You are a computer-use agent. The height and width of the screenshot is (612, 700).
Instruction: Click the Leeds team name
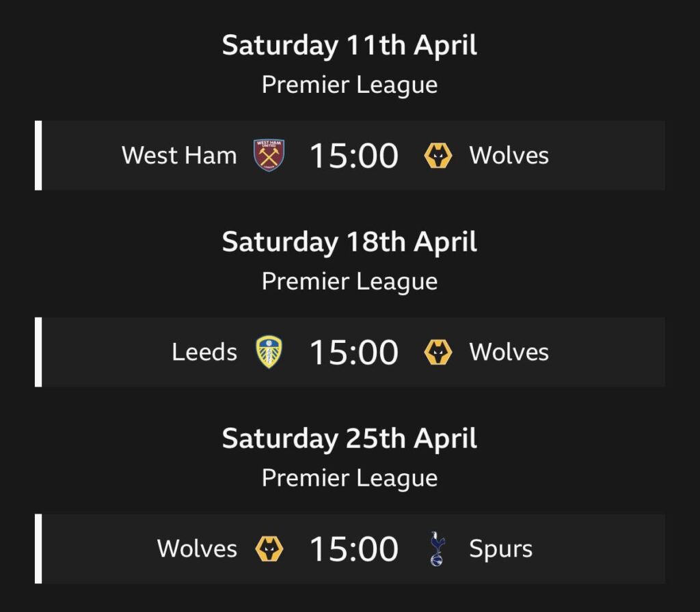click(x=204, y=352)
